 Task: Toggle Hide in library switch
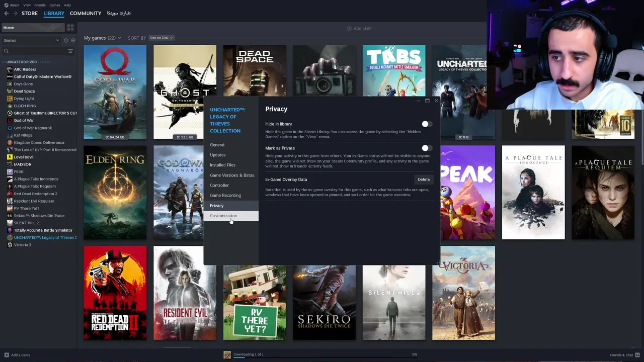click(x=426, y=124)
